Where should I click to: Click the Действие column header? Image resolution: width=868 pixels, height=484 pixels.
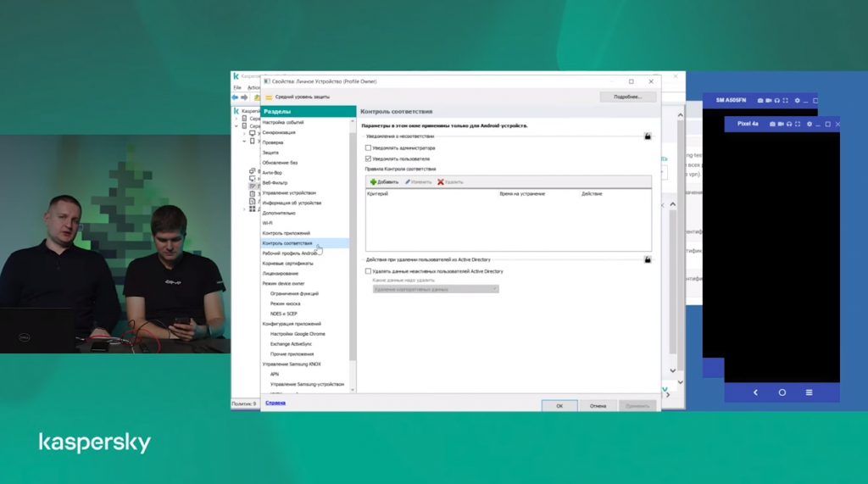tap(592, 194)
